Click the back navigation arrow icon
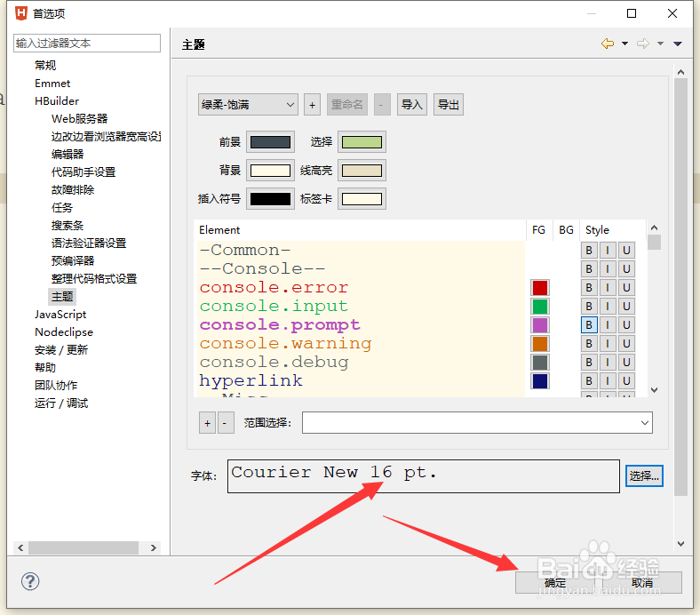700x615 pixels. [608, 44]
